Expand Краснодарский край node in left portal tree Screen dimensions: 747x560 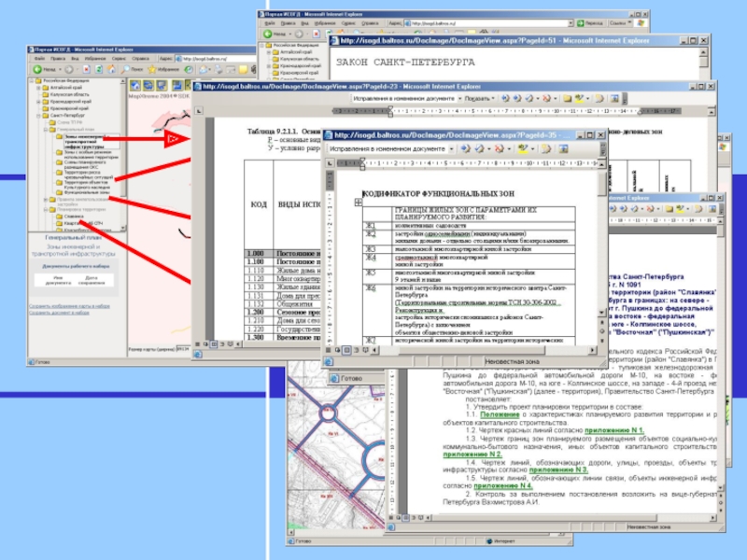pyautogui.click(x=38, y=102)
